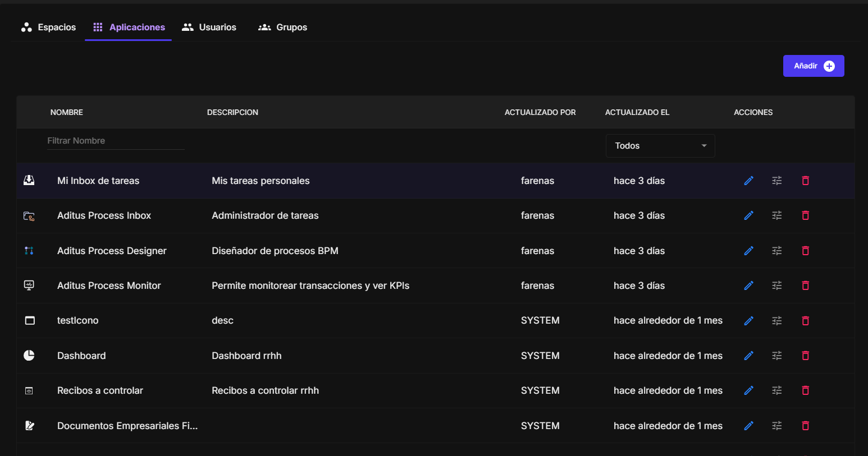Image resolution: width=868 pixels, height=456 pixels.
Task: Open the Todos date filter dropdown
Action: click(x=660, y=146)
